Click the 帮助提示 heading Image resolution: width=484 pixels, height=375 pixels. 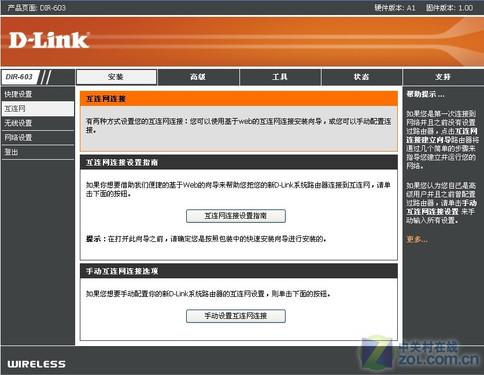tap(425, 94)
